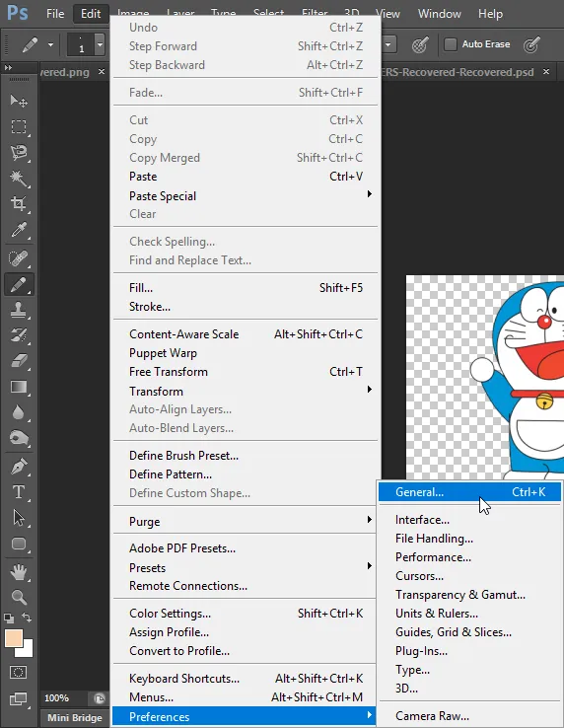
Task: Select the Rounded Rectangle shape tool
Action: pyautogui.click(x=19, y=544)
